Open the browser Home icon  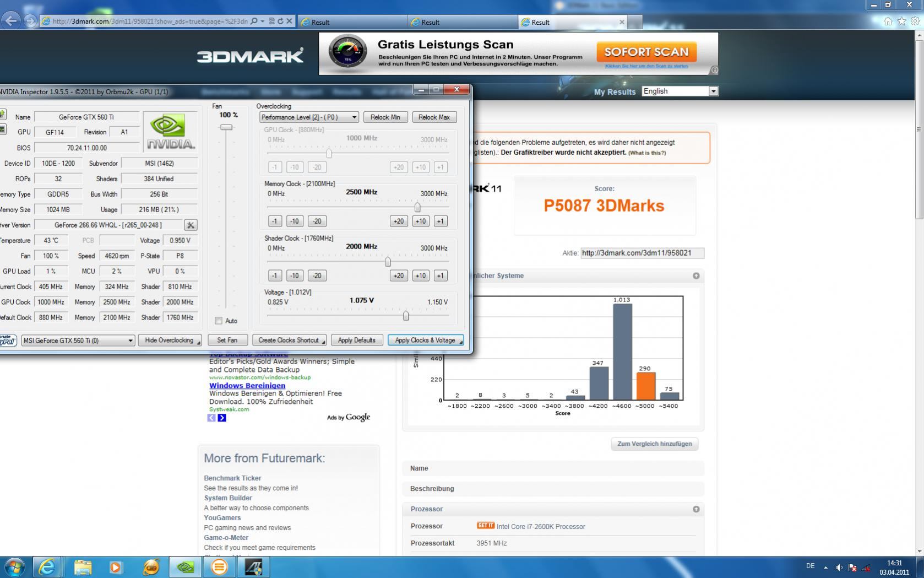[x=888, y=21]
